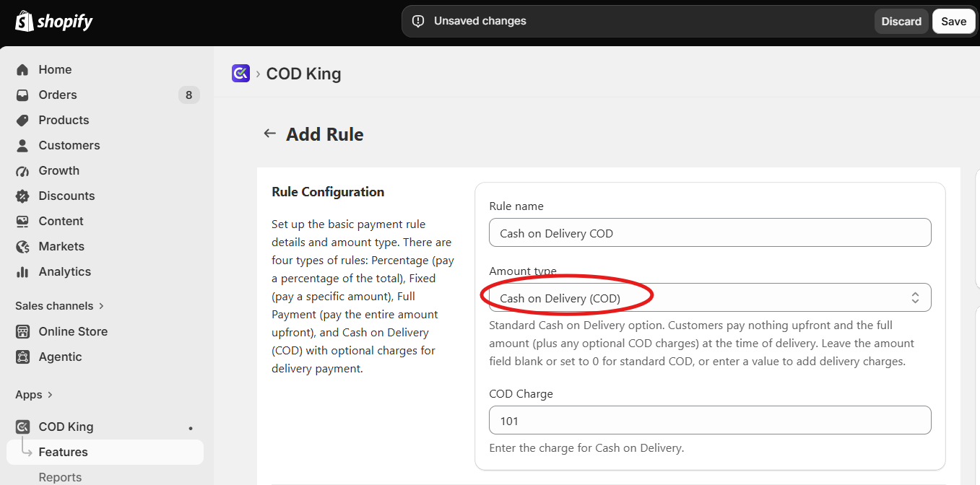
Task: Click the Content image icon
Action: pyautogui.click(x=22, y=221)
